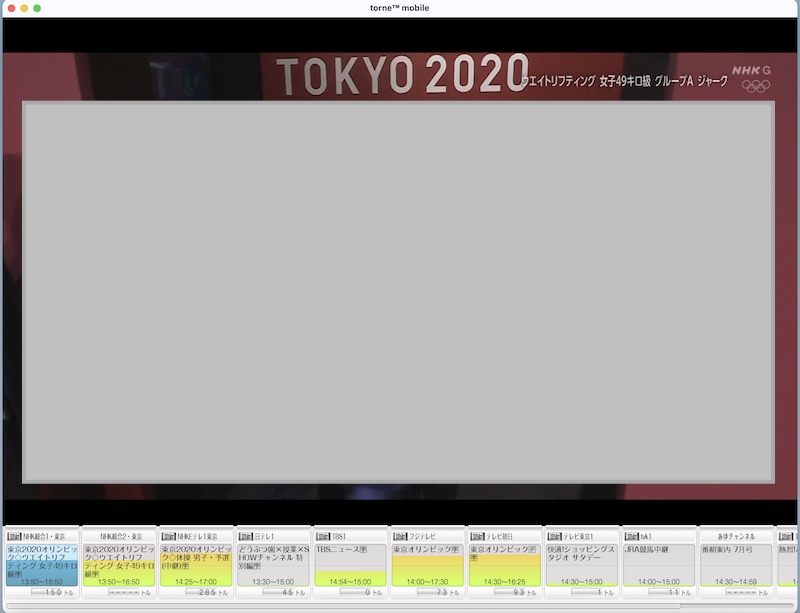
Task: Select the NHK総合1・東京 channel header
Action: pos(41,536)
